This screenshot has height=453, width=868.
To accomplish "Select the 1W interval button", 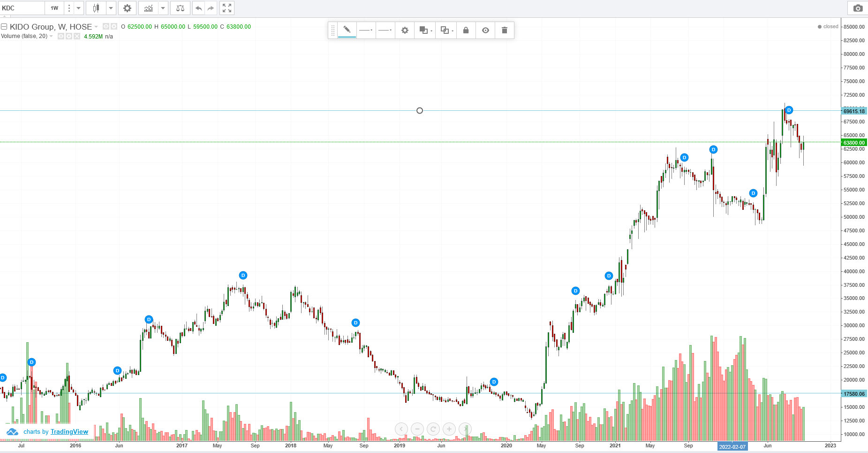I will (x=54, y=8).
